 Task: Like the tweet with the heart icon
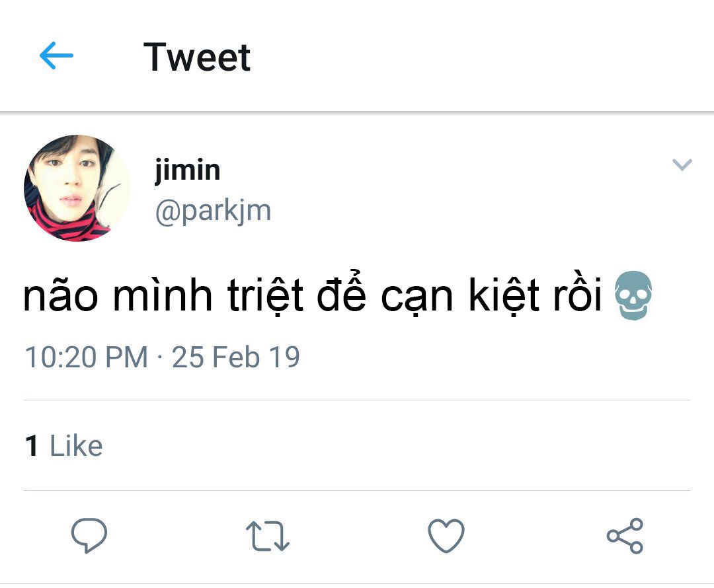coord(446,535)
